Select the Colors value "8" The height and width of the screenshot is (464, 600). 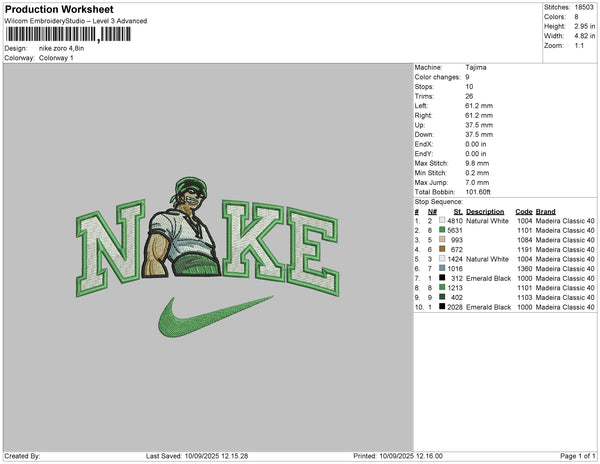coord(576,17)
